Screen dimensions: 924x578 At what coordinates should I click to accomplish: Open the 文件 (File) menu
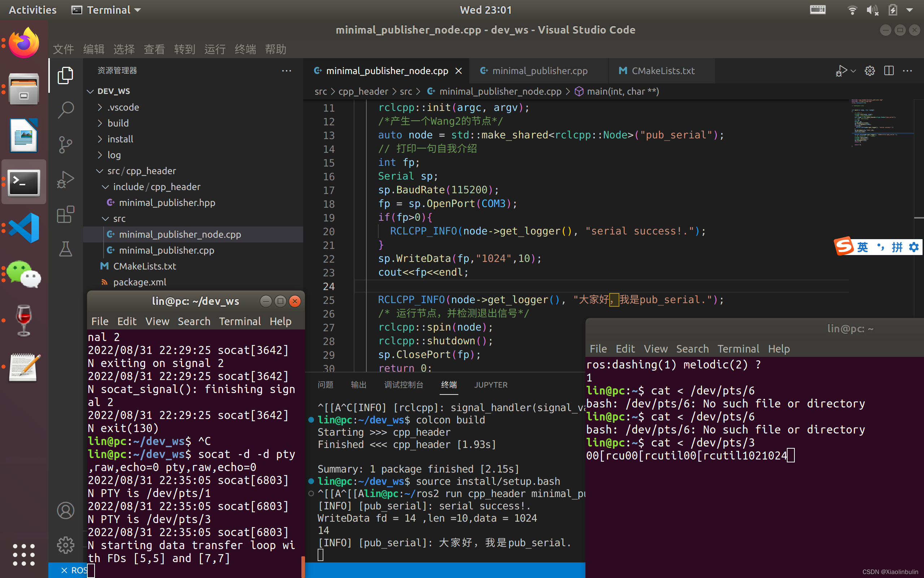pyautogui.click(x=64, y=49)
